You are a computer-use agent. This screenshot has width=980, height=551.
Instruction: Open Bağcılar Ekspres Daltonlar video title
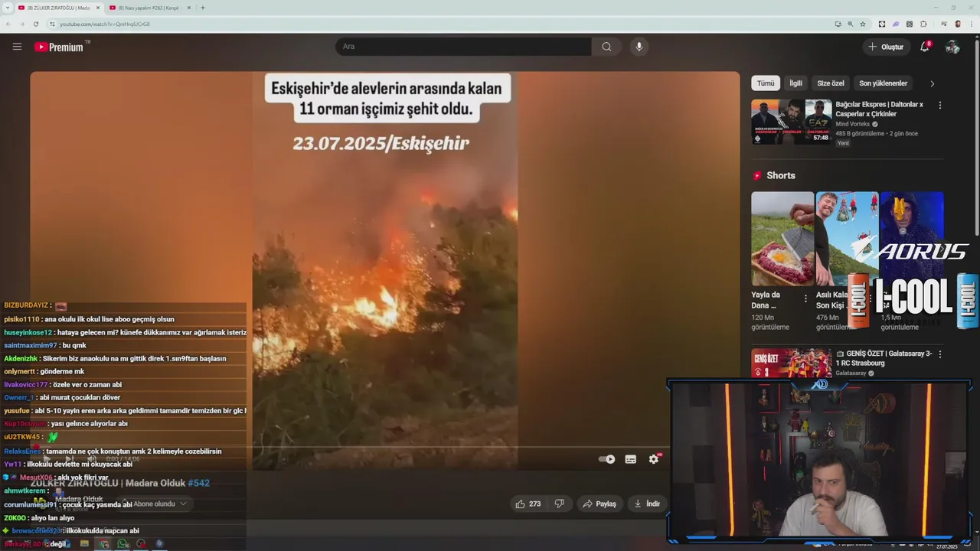879,109
